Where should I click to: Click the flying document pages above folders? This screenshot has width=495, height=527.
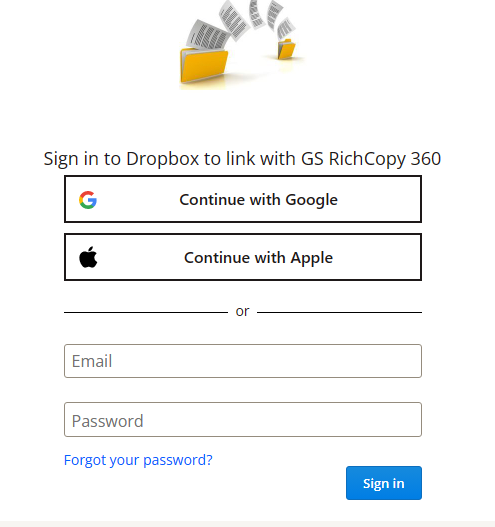click(241, 24)
